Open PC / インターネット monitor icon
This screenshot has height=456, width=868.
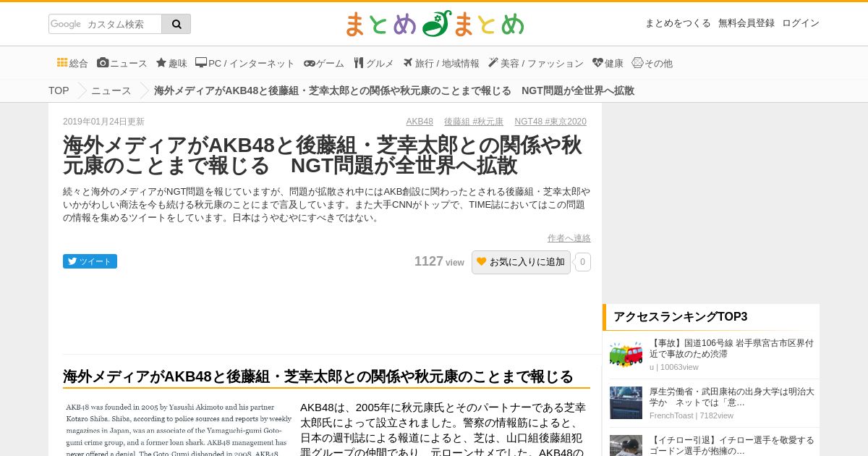coord(201,63)
